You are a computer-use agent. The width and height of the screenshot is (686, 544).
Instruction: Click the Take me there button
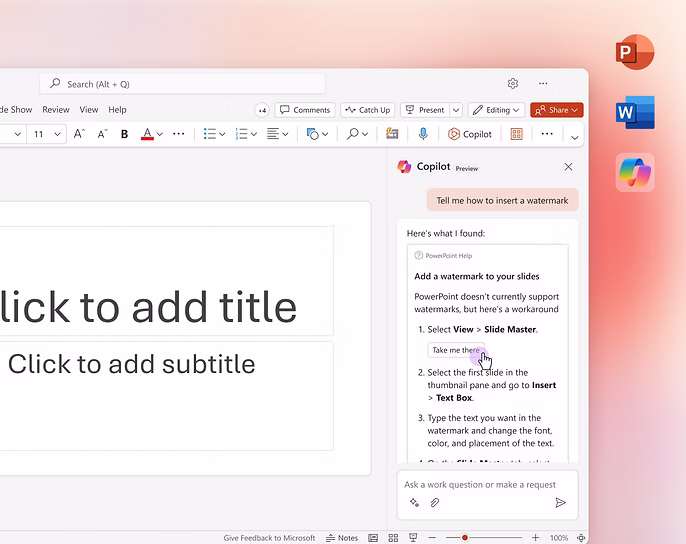(456, 350)
